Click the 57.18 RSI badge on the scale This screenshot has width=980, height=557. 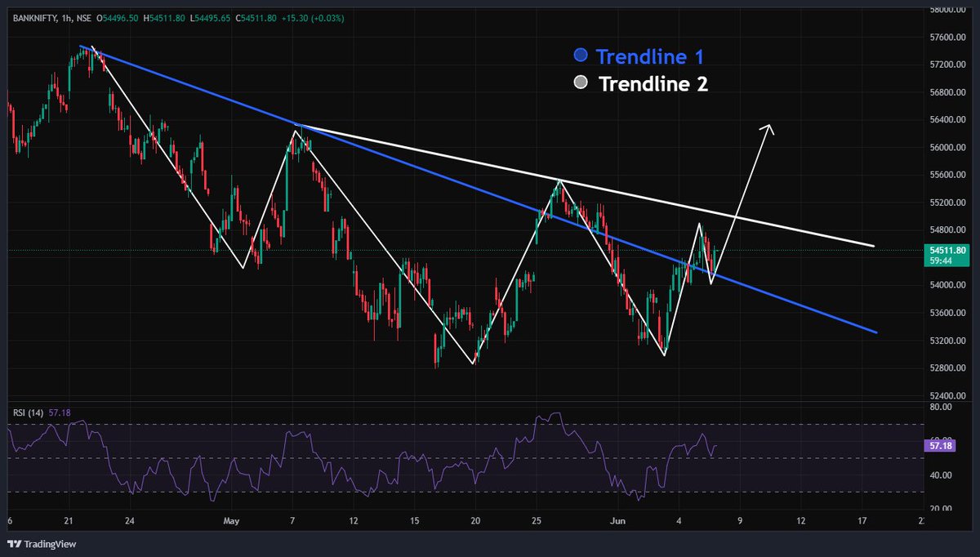click(x=939, y=446)
